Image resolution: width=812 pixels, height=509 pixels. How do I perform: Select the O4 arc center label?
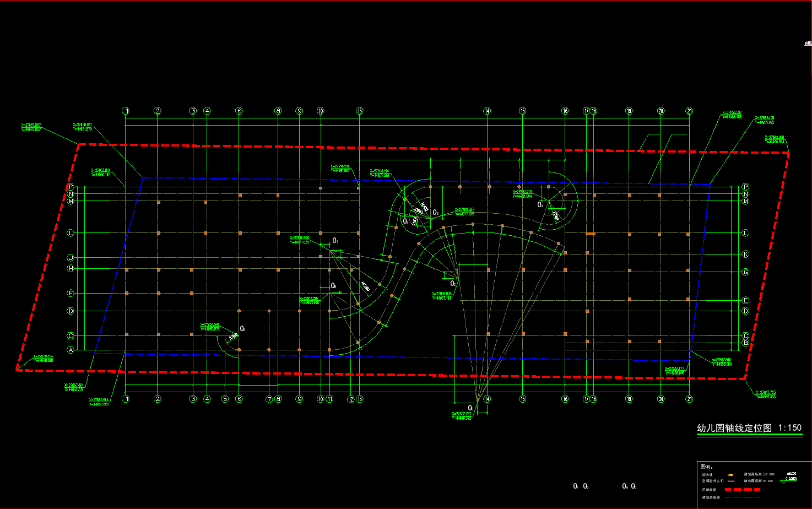tap(540, 205)
